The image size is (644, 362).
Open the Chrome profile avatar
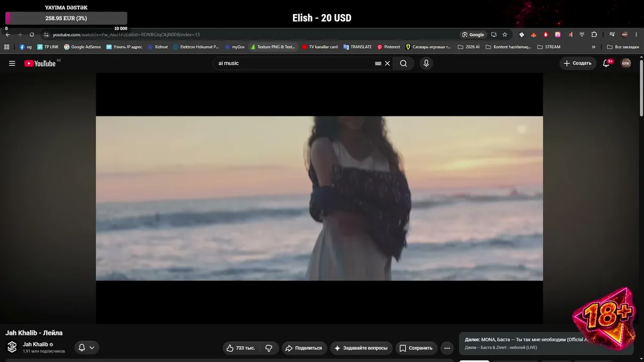[624, 35]
